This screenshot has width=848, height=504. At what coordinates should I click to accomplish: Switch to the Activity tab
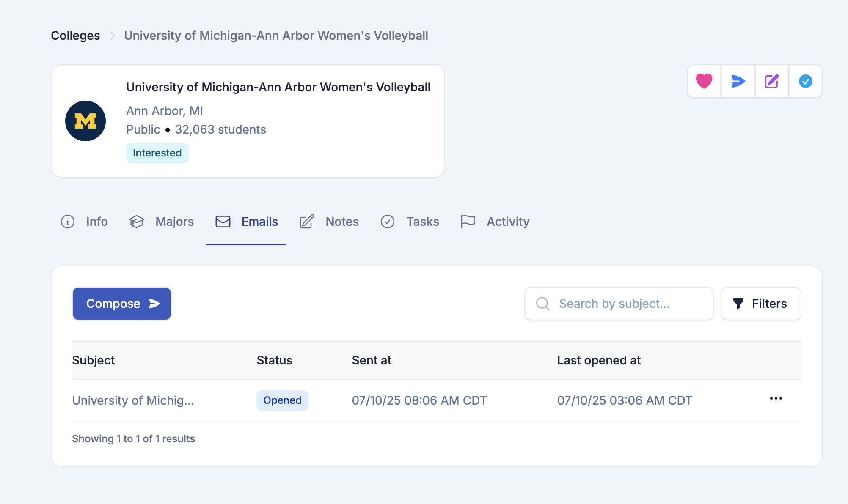click(495, 222)
